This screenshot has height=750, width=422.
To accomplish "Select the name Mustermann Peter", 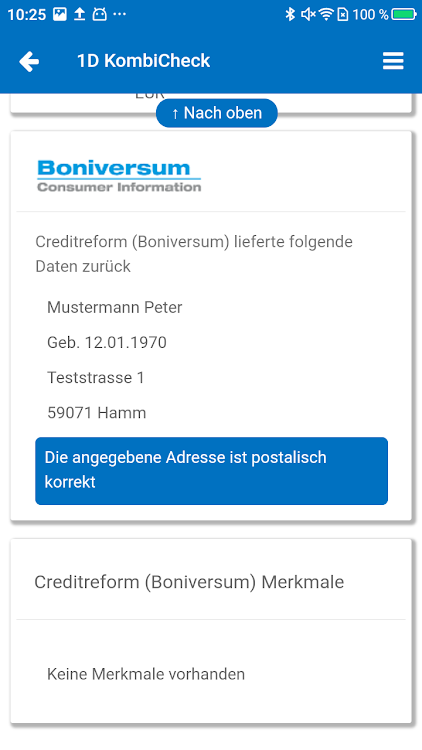I will click(115, 307).
